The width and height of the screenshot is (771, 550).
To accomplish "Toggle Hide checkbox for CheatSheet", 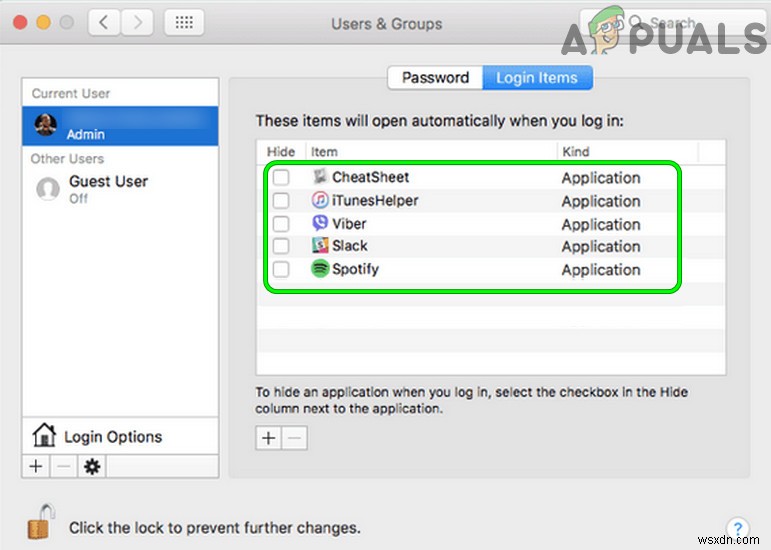I will (x=281, y=177).
